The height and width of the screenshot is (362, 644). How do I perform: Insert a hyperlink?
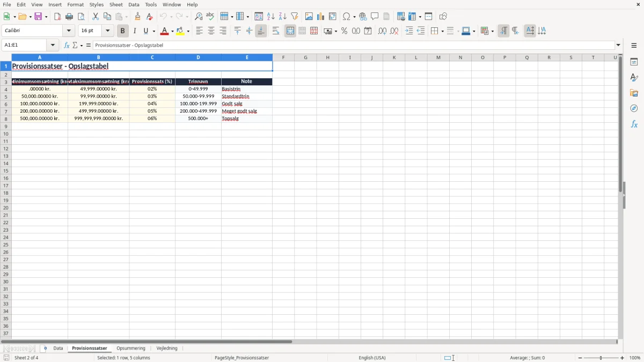[363, 17]
